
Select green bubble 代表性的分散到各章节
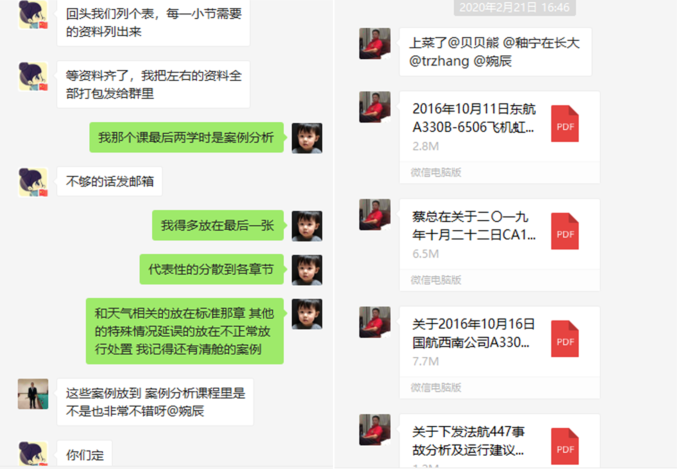[x=211, y=269]
